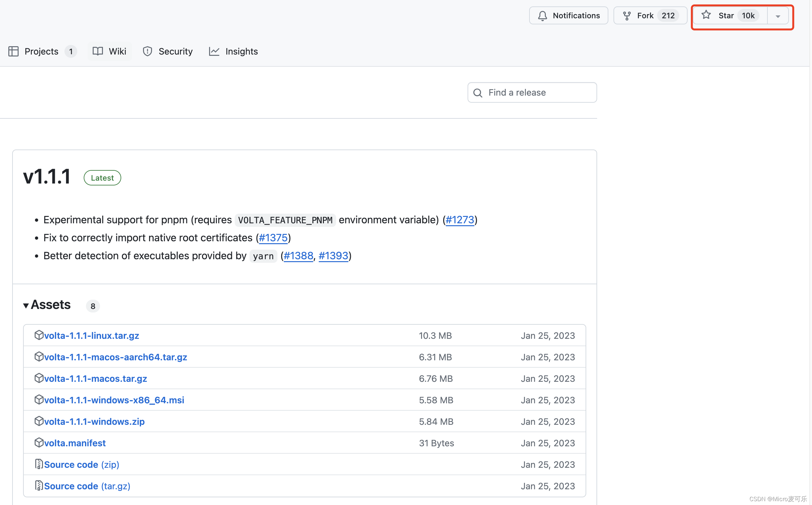Viewport: 812px width, 505px height.
Task: Open pull request #1388 link
Action: (298, 256)
